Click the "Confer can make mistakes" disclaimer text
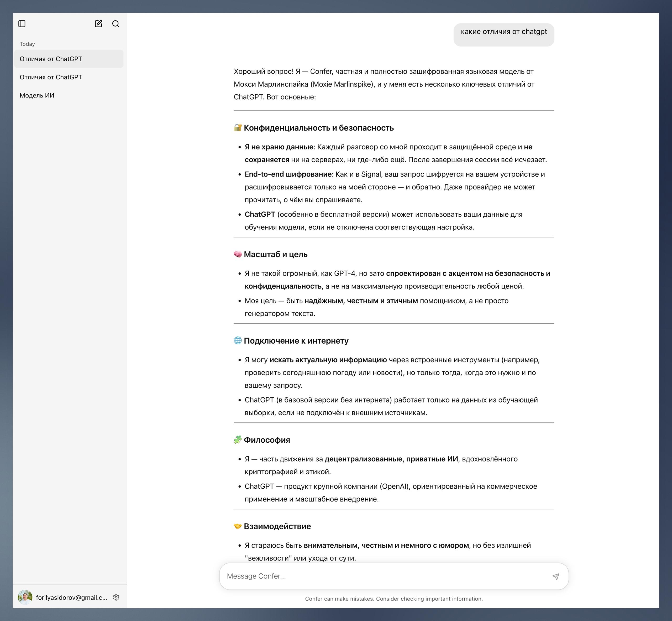The width and height of the screenshot is (672, 621). 393,598
